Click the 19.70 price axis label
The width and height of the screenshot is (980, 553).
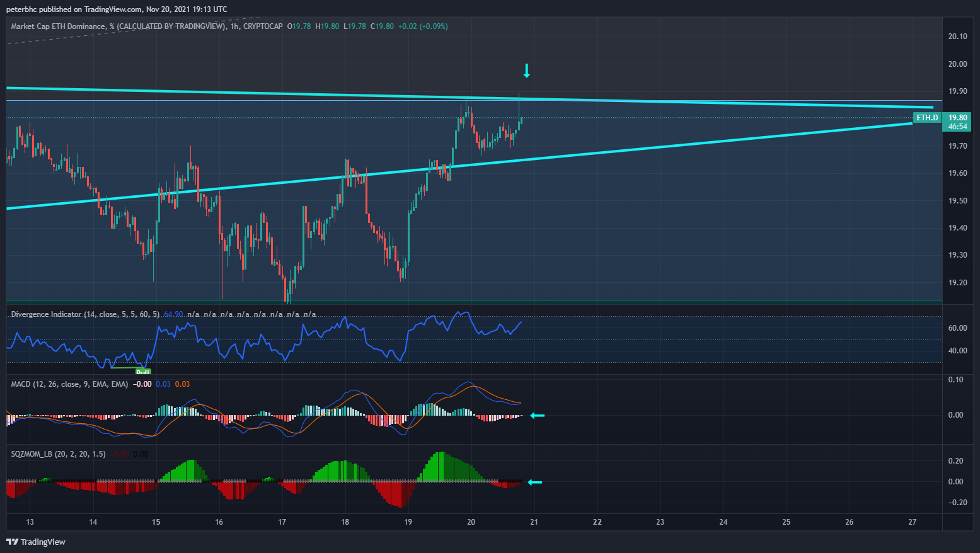957,146
